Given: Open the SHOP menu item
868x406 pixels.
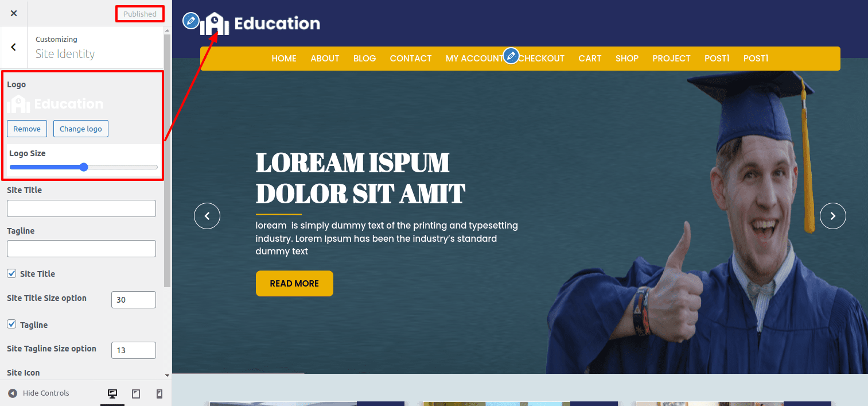Looking at the screenshot, I should tap(626, 59).
